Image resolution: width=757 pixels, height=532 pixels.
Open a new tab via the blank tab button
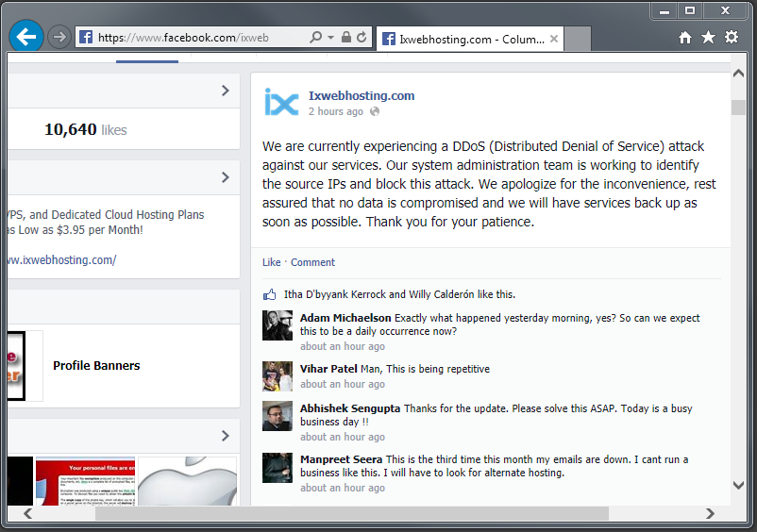point(578,39)
